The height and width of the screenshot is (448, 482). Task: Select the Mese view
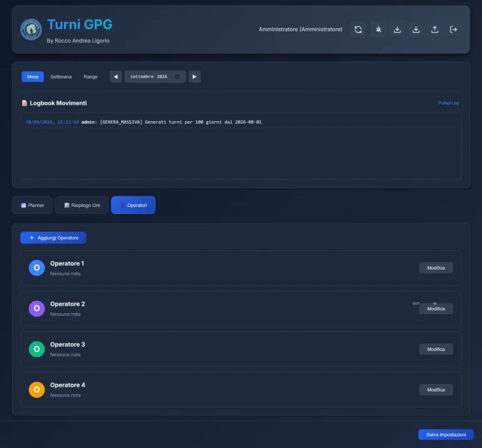click(x=33, y=77)
